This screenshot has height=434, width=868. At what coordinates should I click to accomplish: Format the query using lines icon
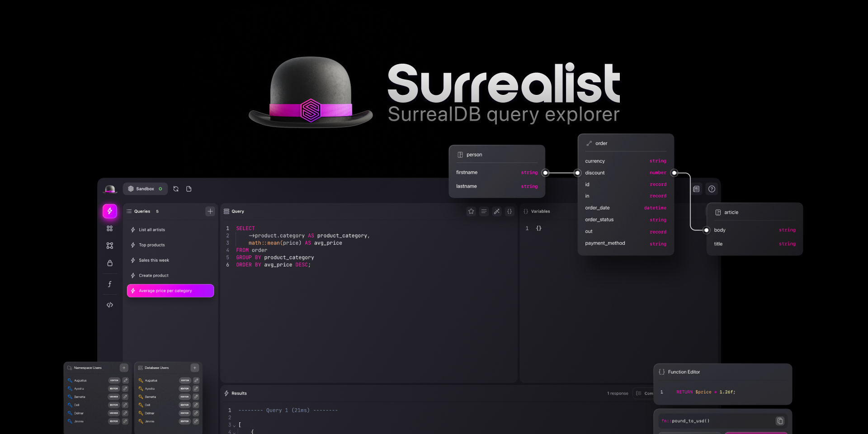[484, 211]
